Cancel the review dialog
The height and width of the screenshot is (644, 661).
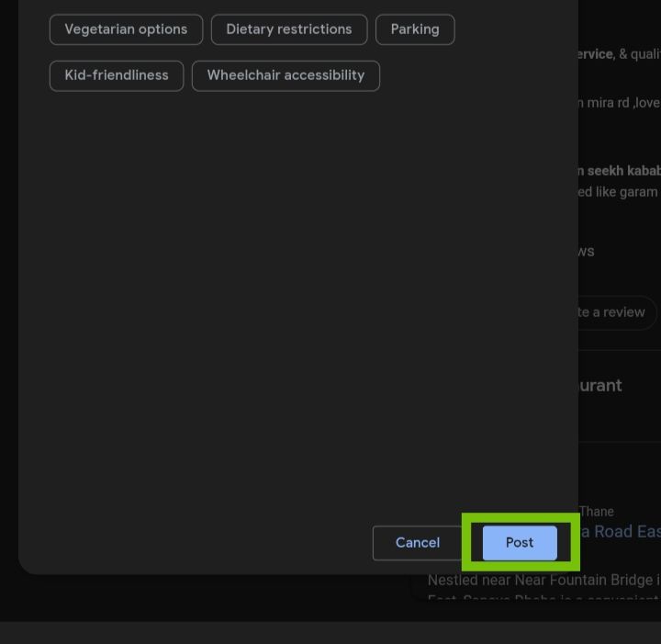pos(418,543)
